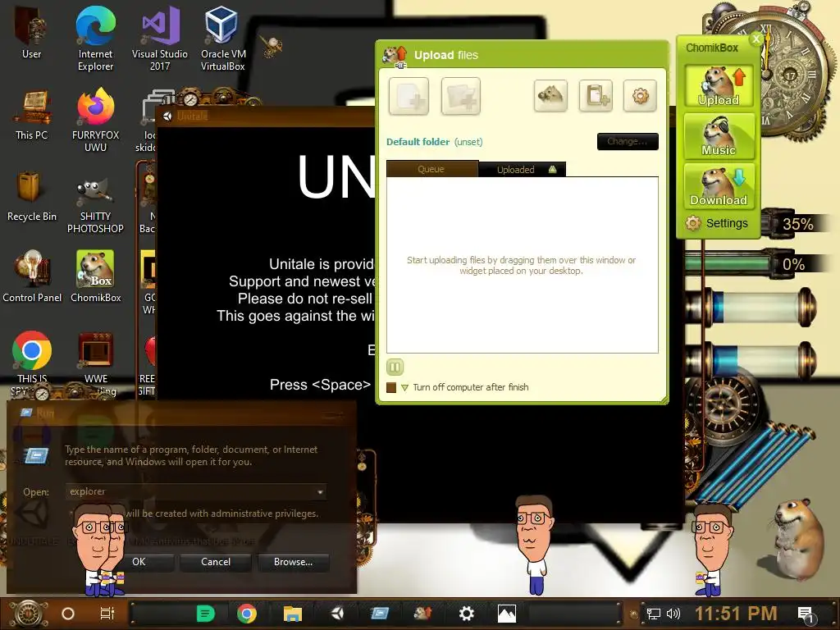Open Recycle Bin desktop icon

pyautogui.click(x=31, y=196)
